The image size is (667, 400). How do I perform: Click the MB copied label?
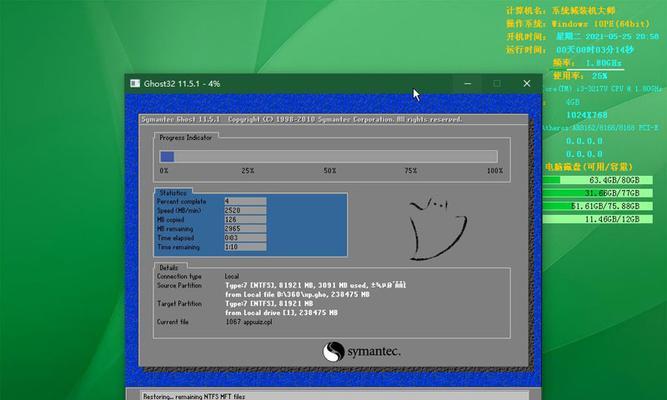click(171, 220)
